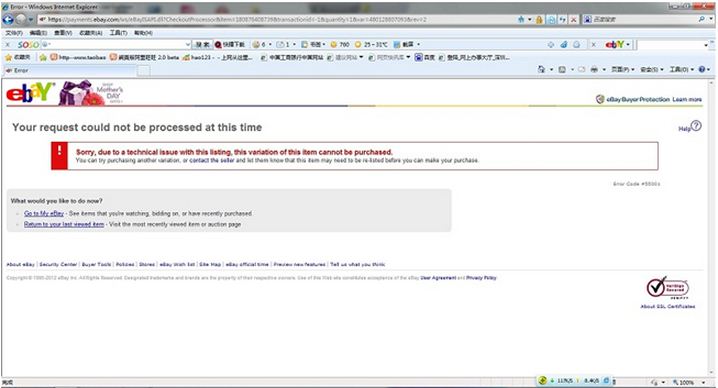Click the new tab button beside Error tab
The width and height of the screenshot is (718, 388).
click(x=144, y=71)
